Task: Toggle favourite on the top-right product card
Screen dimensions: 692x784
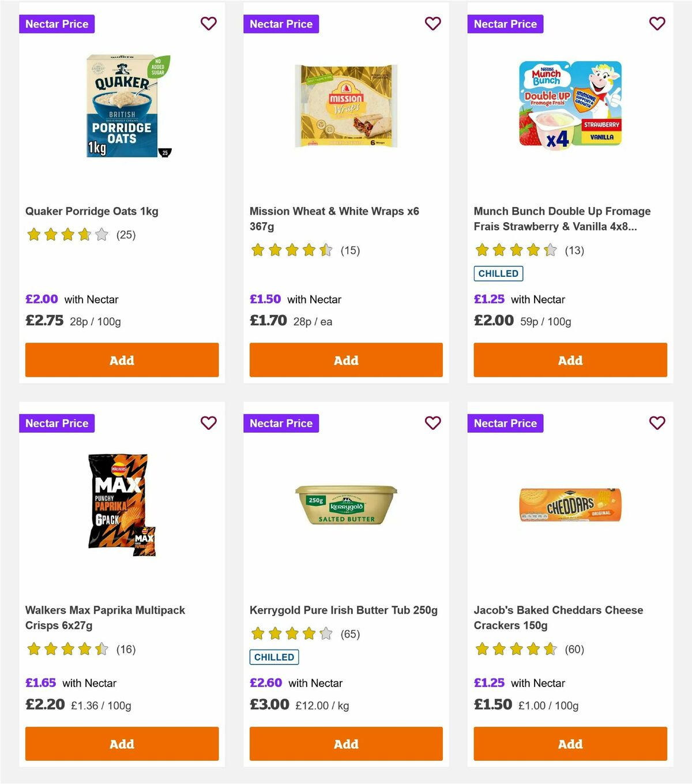Action: [x=657, y=24]
